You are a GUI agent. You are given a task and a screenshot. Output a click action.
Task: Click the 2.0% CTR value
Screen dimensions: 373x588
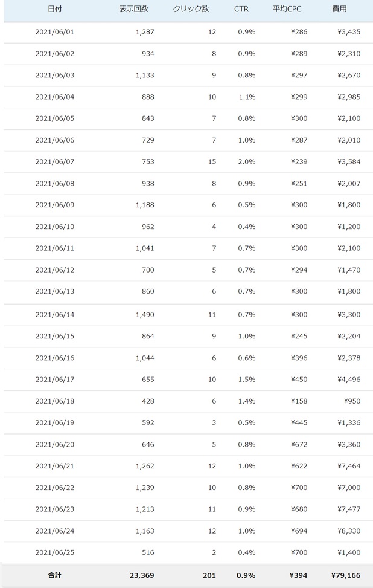(x=246, y=162)
